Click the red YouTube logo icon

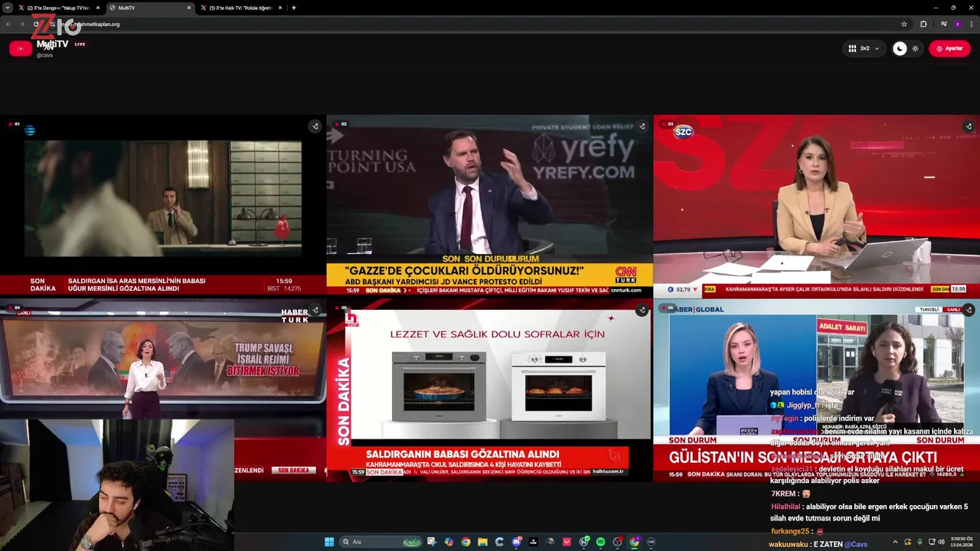[x=21, y=48]
